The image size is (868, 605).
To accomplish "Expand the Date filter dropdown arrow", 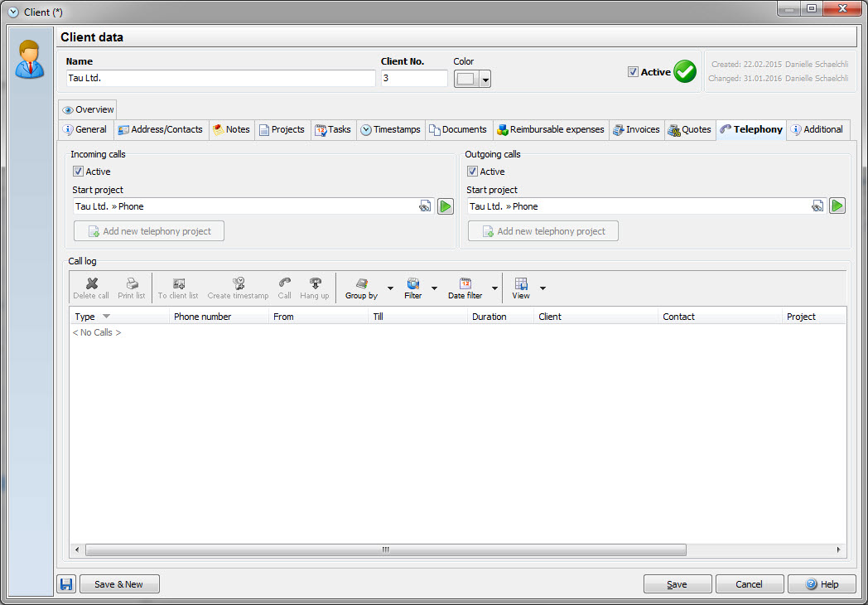I will click(x=494, y=288).
